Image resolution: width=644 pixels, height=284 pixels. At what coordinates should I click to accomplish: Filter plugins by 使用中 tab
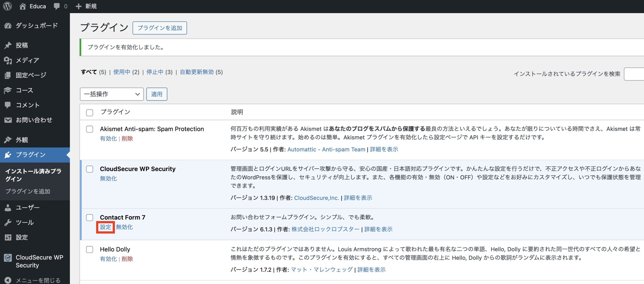(122, 72)
